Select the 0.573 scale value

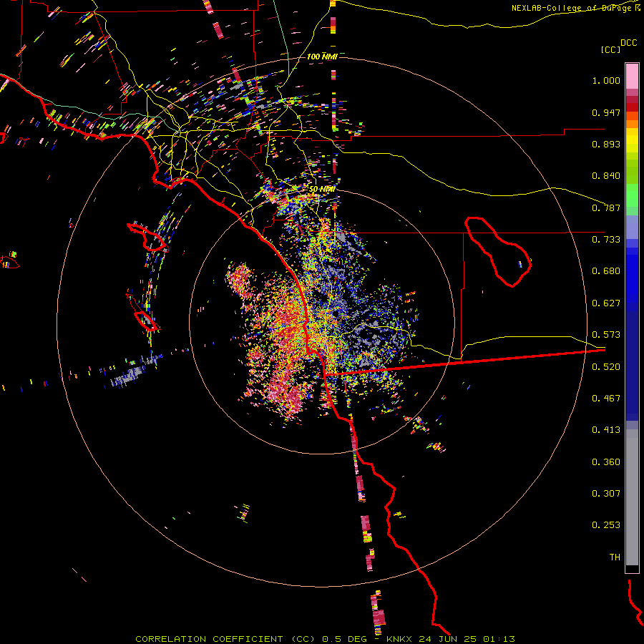(606, 335)
